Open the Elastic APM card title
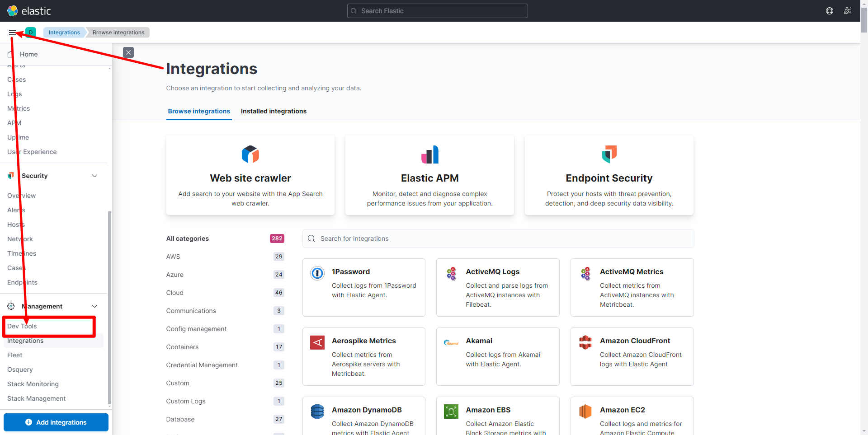Image resolution: width=868 pixels, height=435 pixels. [430, 178]
